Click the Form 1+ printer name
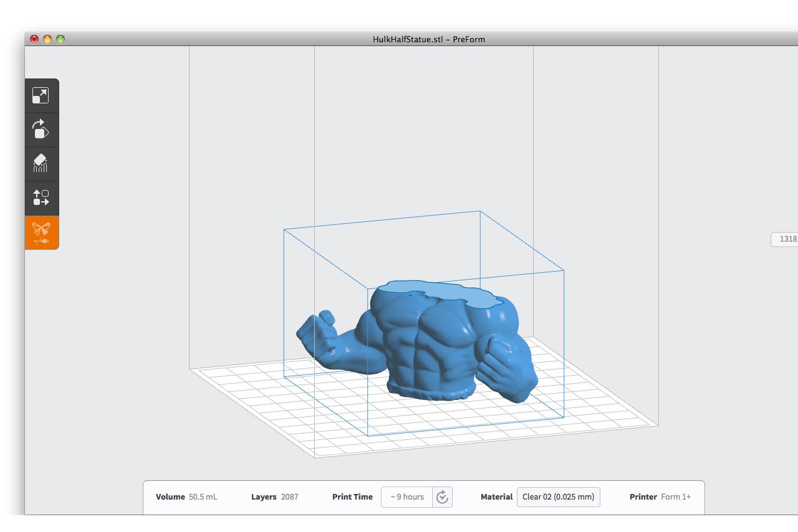The height and width of the screenshot is (532, 798). point(676,497)
